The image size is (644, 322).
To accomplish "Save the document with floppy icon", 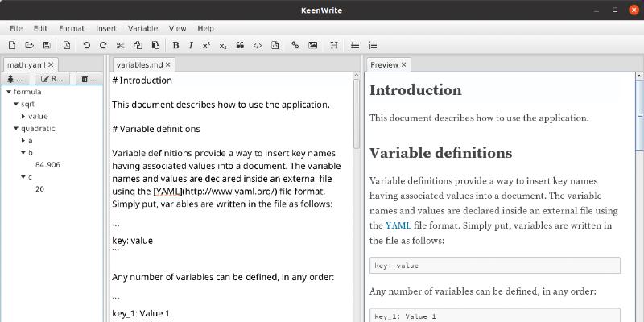I will click(x=47, y=45).
